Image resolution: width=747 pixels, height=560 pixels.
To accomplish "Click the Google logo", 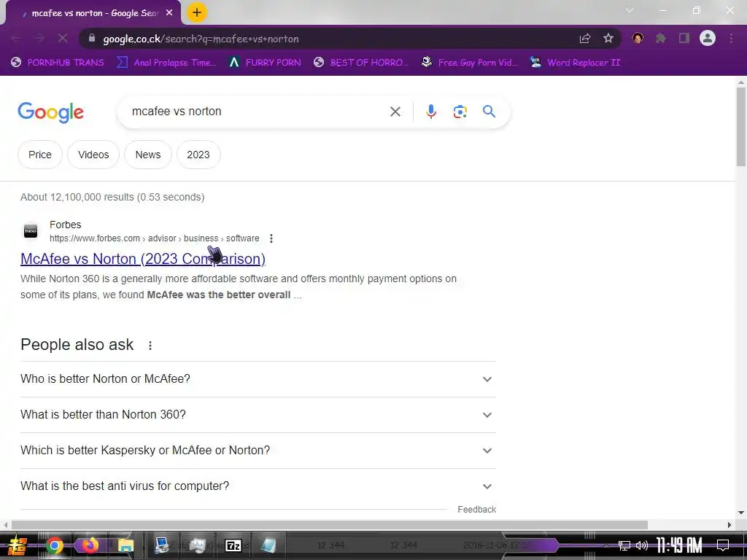I will coord(51,112).
